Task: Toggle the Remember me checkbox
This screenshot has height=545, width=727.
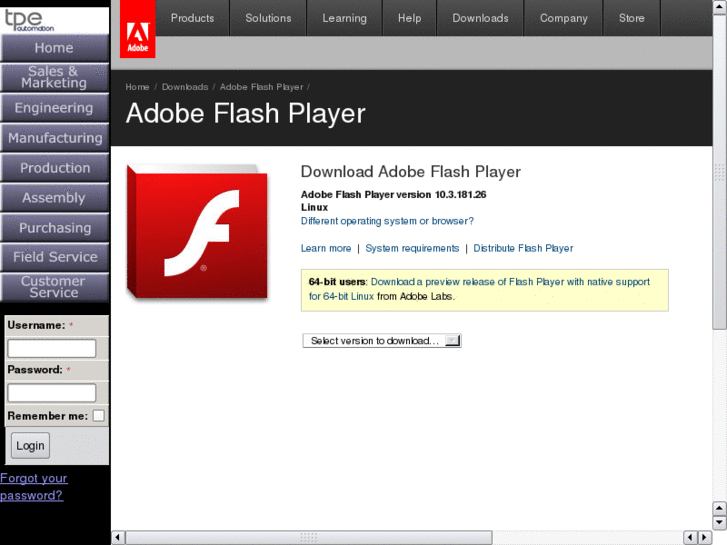Action: [98, 416]
